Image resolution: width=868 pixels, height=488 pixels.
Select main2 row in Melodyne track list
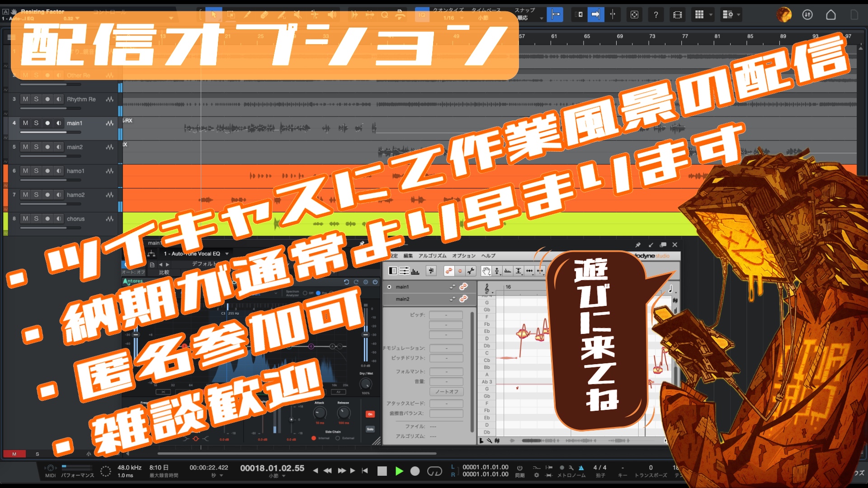tap(429, 299)
